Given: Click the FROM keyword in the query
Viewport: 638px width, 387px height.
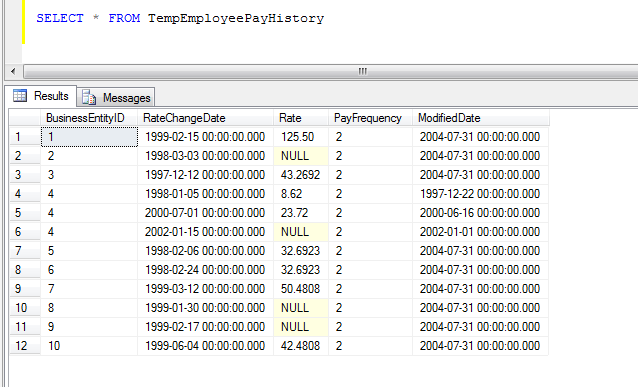Looking at the screenshot, I should click(x=124, y=18).
